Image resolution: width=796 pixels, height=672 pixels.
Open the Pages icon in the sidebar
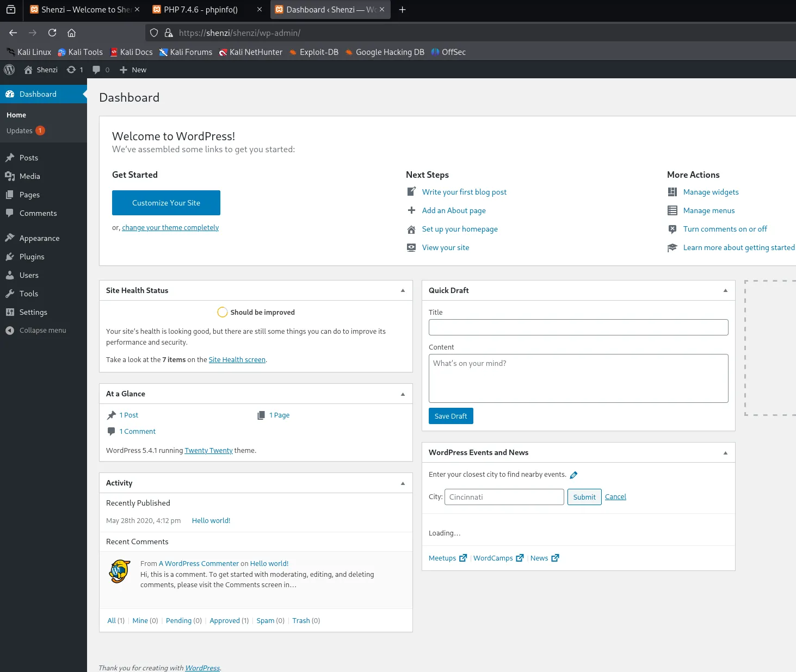[10, 195]
